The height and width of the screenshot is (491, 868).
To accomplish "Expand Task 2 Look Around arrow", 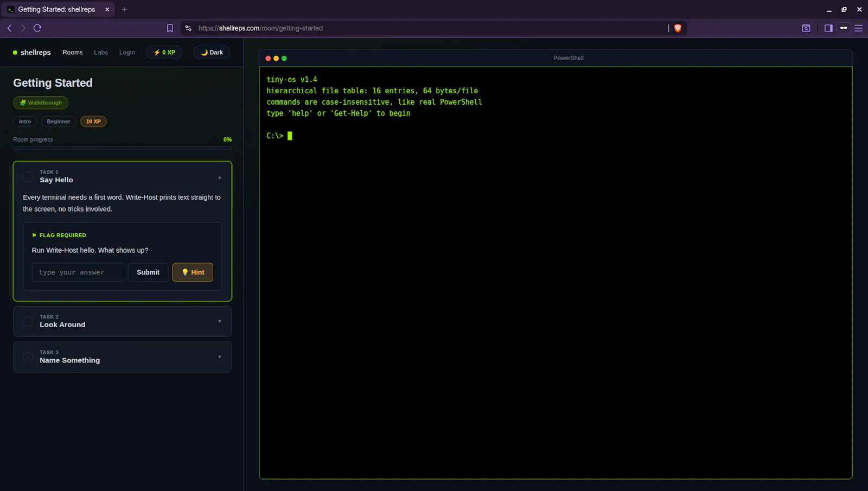I will pos(220,321).
